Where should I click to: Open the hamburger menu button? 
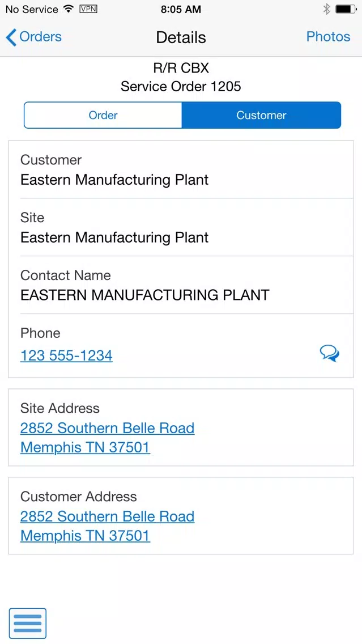(28, 624)
